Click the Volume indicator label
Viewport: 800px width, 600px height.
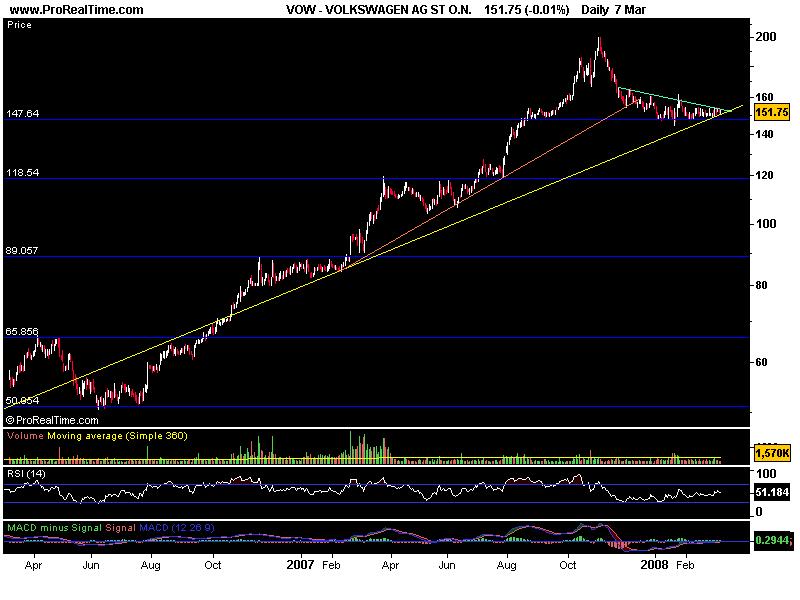[26, 436]
